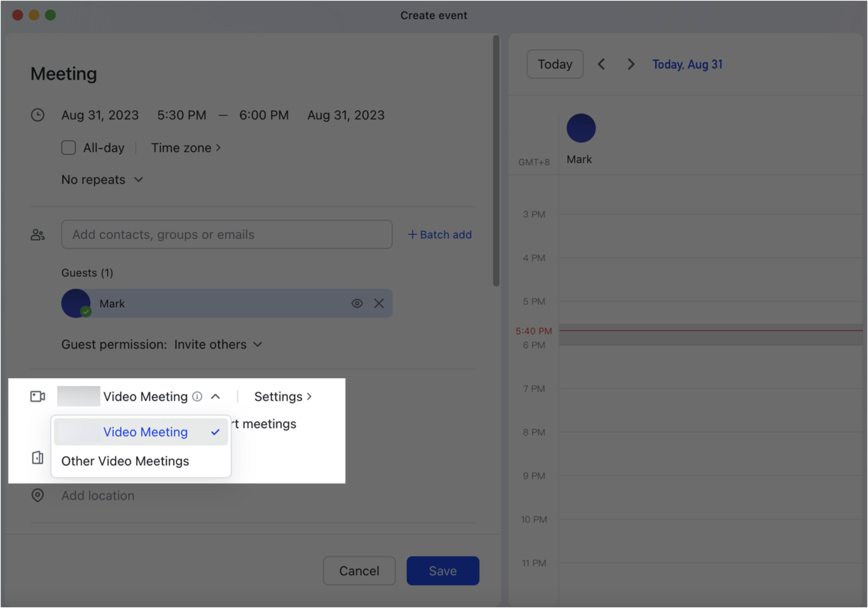Click the guests people icon
This screenshot has width=868, height=608.
click(x=38, y=235)
